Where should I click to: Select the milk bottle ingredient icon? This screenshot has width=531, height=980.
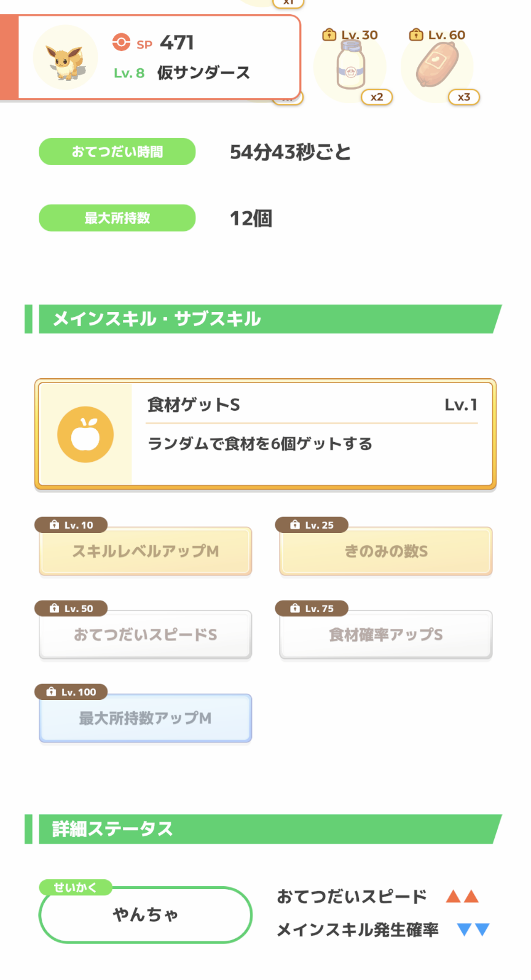click(x=350, y=66)
